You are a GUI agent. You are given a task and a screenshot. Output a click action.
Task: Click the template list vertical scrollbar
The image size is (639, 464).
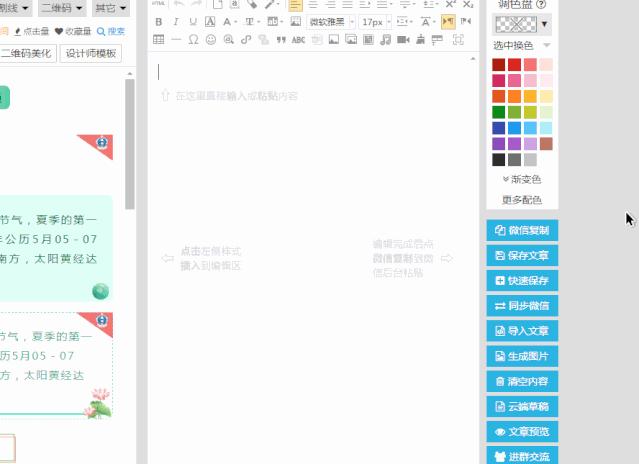130,144
